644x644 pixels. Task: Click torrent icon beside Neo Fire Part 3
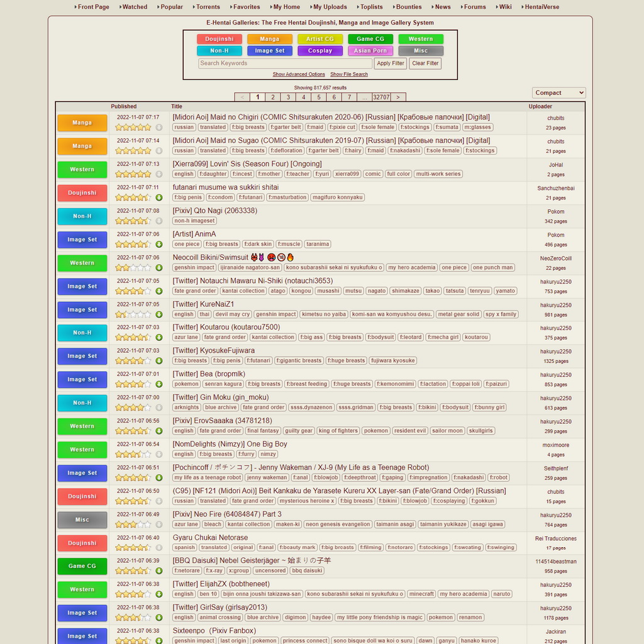pyautogui.click(x=159, y=525)
